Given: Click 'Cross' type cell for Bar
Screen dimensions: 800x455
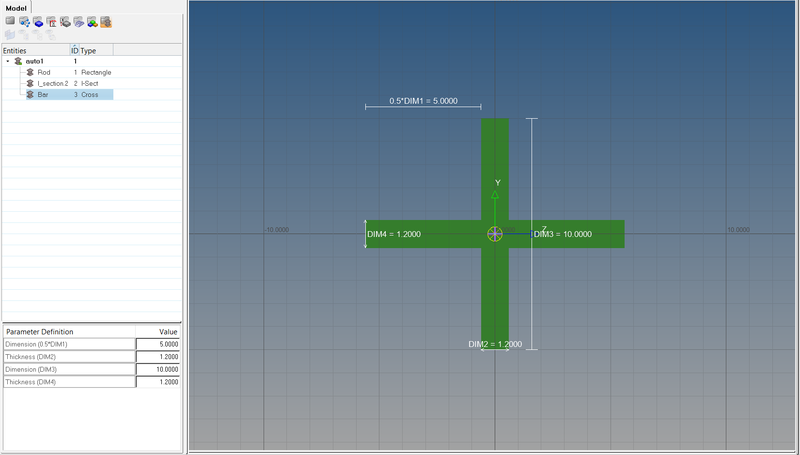Looking at the screenshot, I should (90, 94).
